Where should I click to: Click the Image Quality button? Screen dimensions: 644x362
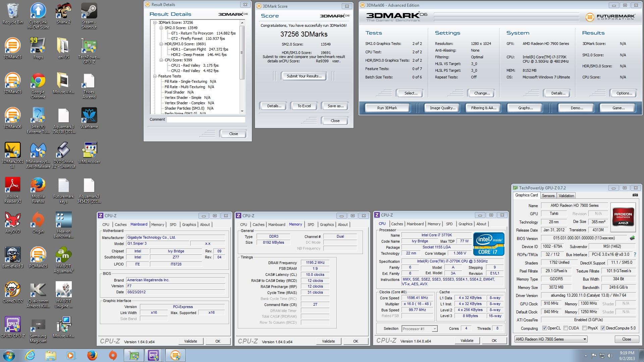(442, 108)
